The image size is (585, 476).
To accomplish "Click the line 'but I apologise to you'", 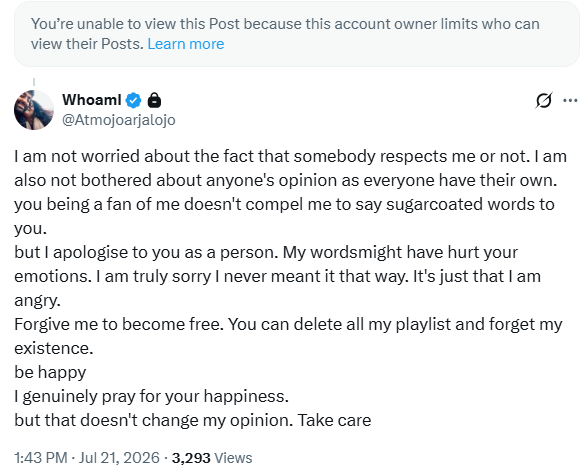I will pyautogui.click(x=92, y=253).
